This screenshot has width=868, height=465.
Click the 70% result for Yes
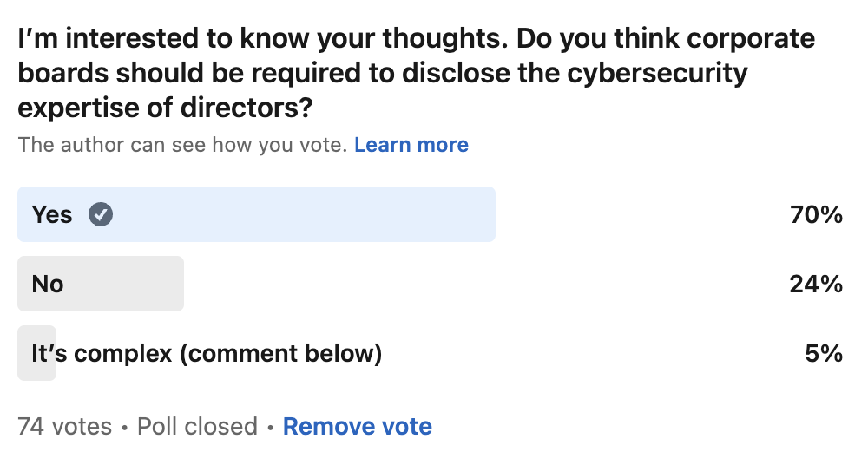816,214
